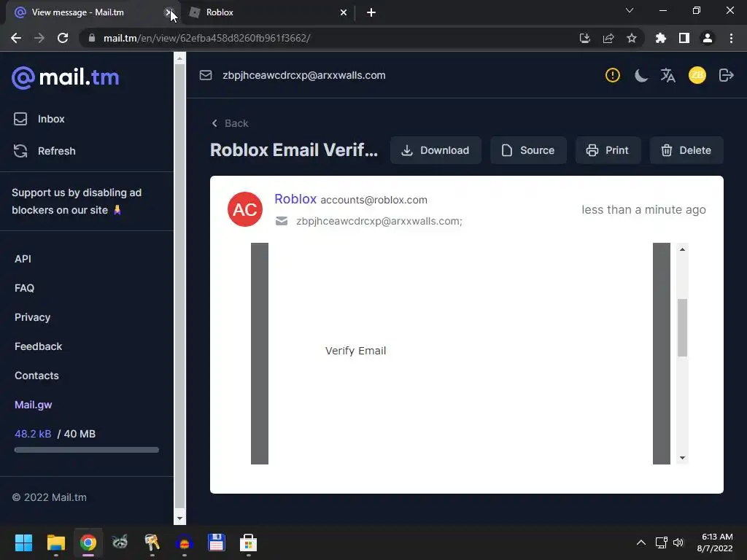Open the Microsoft Store taskbar icon
The image size is (747, 560).
click(x=248, y=542)
